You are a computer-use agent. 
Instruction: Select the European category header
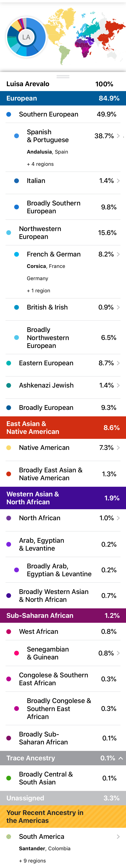point(63,98)
